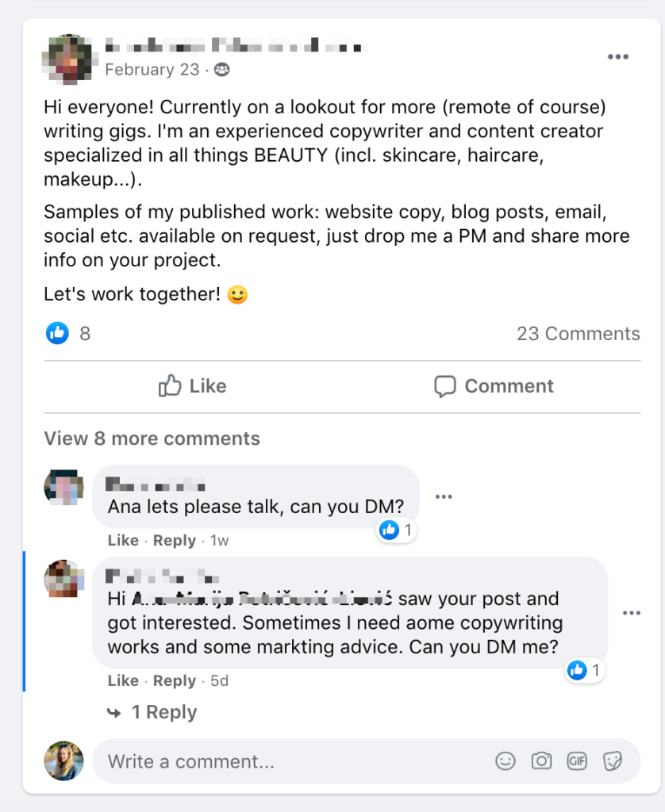Screen dimensions: 665x812
Task: Open options for 'Ana lets please talk' comment
Action: [444, 497]
